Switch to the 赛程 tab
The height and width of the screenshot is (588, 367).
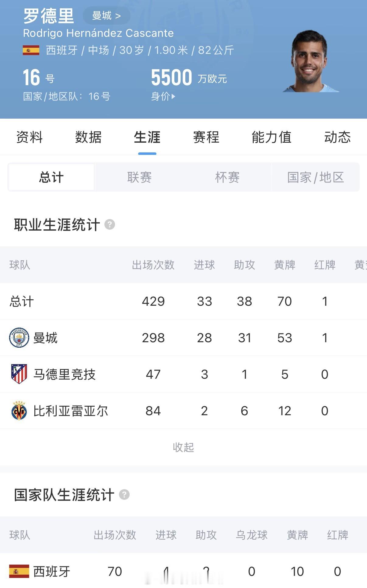click(206, 137)
